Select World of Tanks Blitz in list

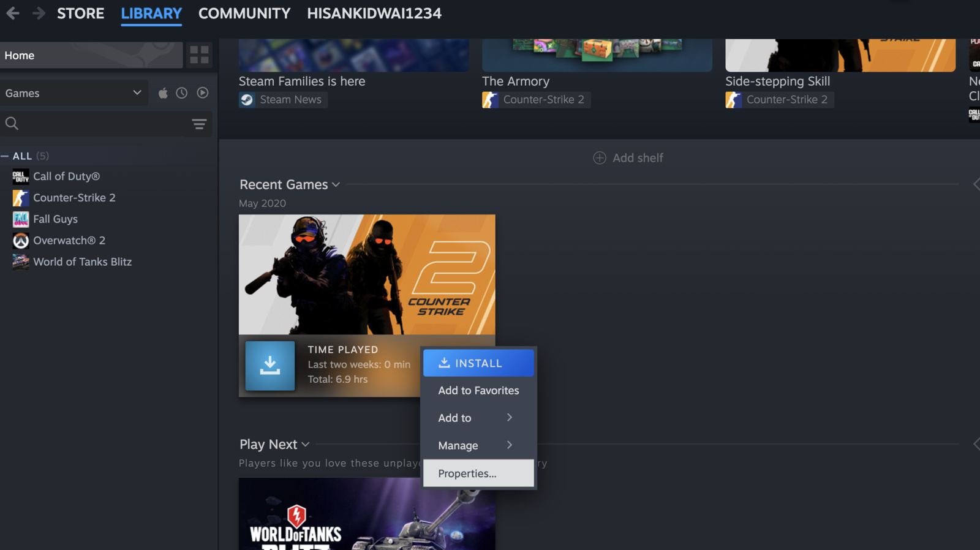tap(82, 262)
